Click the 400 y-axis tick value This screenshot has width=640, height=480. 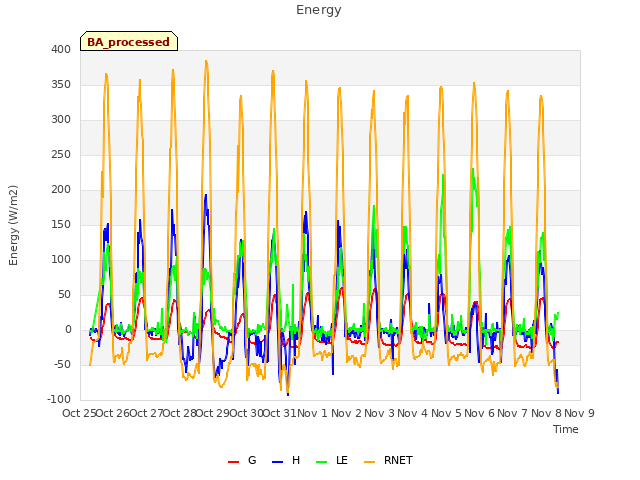pyautogui.click(x=61, y=49)
